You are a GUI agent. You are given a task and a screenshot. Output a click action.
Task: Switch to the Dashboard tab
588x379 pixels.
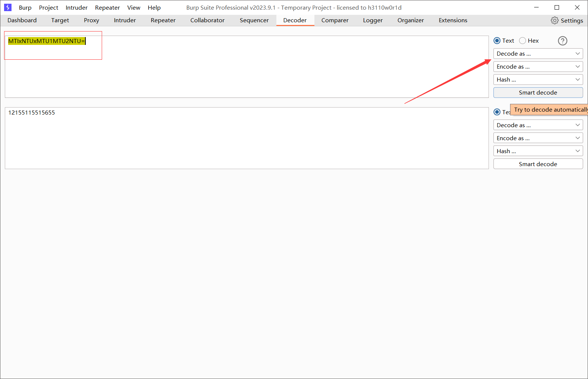point(22,20)
